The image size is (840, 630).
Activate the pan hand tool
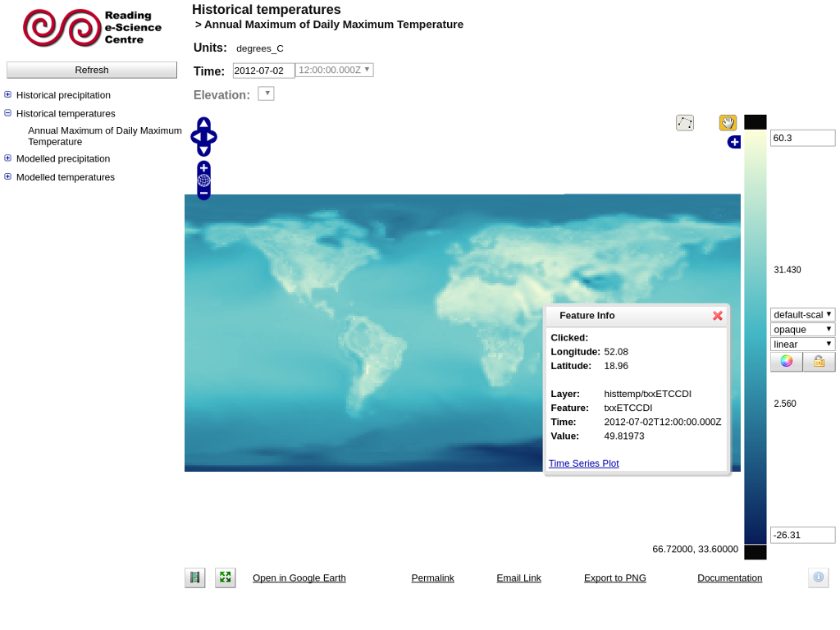[728, 123]
